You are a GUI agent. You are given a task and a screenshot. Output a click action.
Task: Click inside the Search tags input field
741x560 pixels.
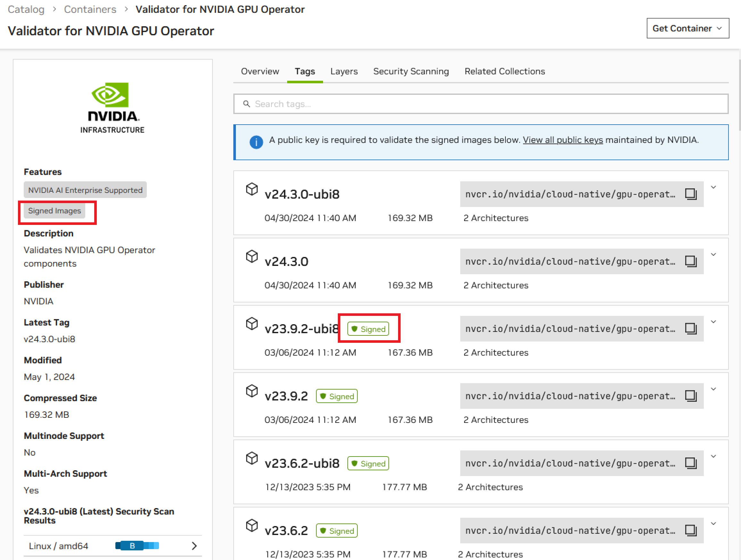click(x=402, y=104)
